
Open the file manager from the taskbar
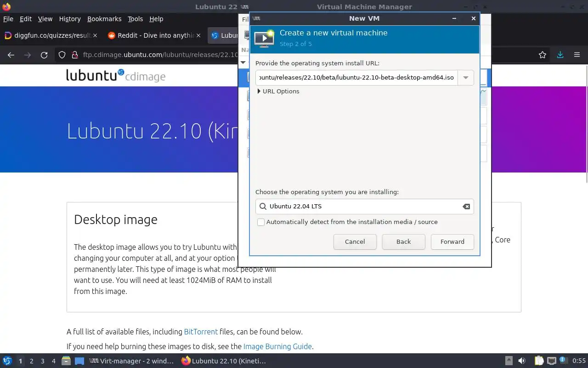pyautogui.click(x=66, y=361)
